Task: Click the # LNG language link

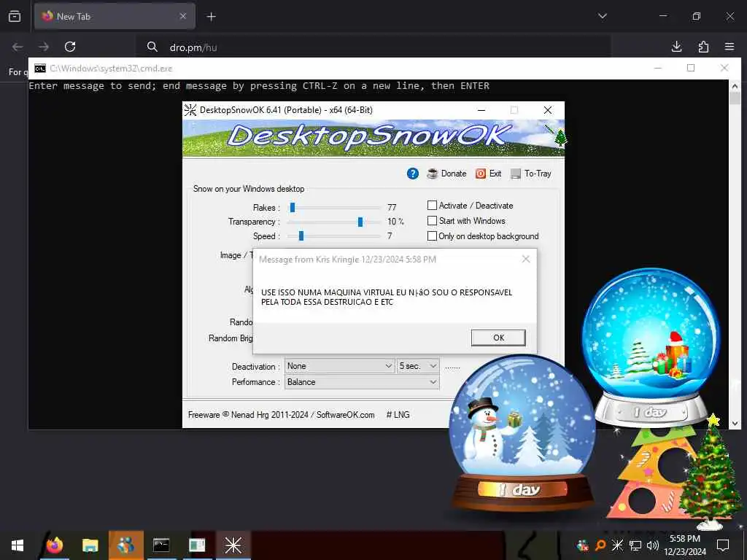Action: tap(398, 415)
